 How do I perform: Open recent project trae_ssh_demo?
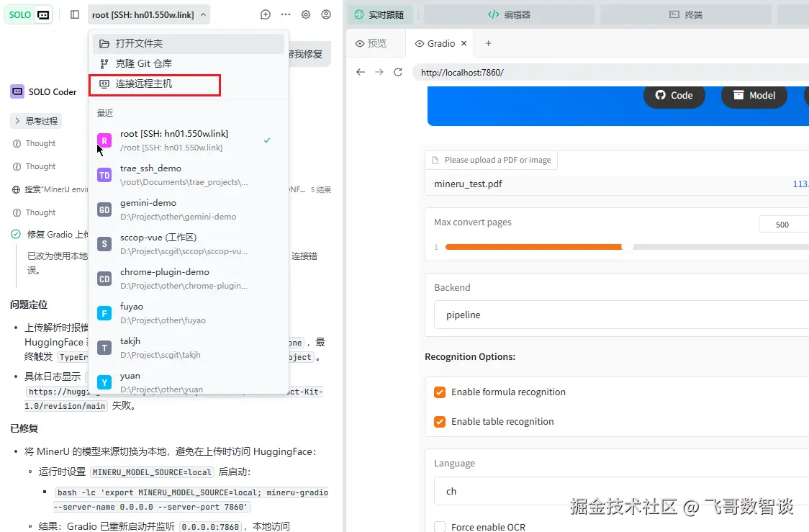[189, 175]
